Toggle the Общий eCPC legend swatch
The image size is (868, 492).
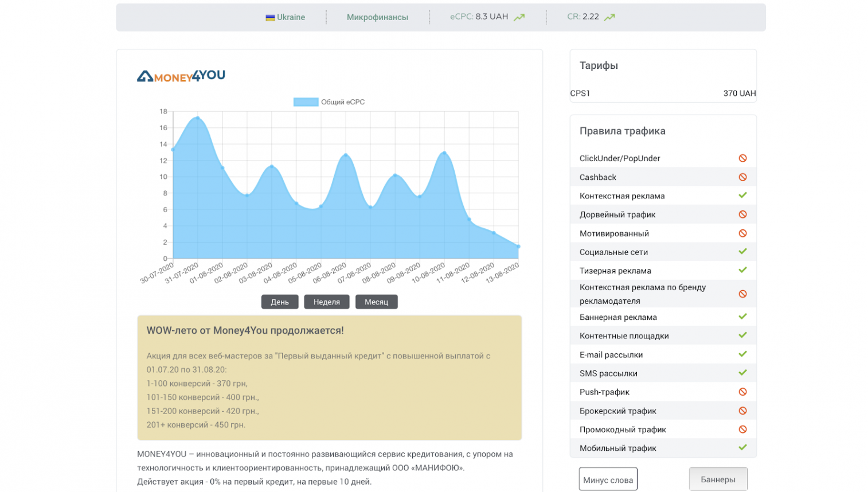(306, 102)
